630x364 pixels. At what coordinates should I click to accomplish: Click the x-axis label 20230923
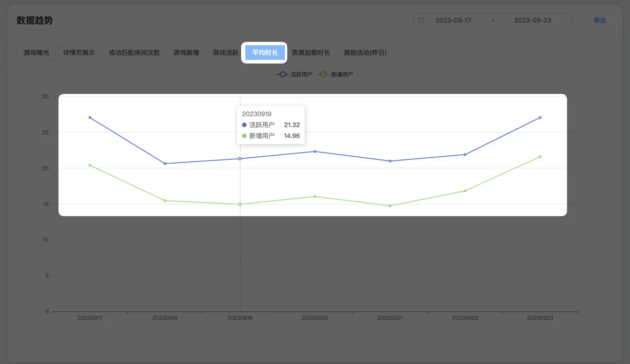point(540,318)
